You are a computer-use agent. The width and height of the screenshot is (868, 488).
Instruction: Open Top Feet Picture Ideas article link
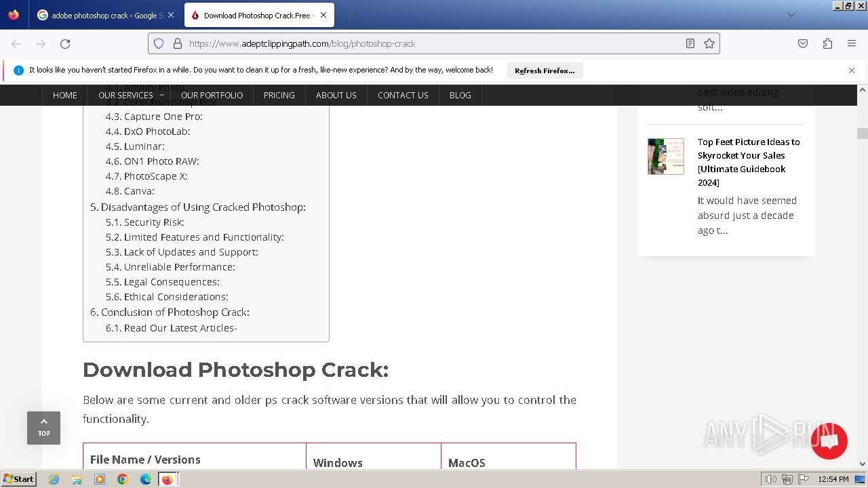[x=749, y=162]
